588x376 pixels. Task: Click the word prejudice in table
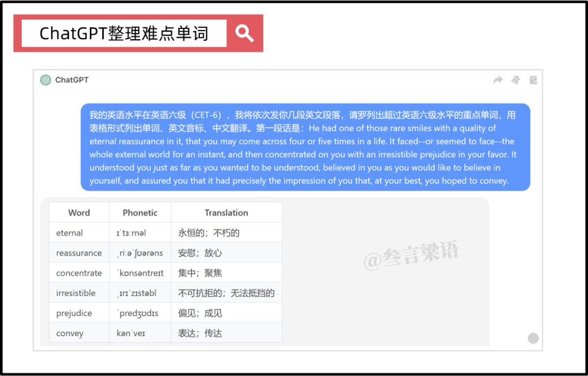tap(74, 313)
